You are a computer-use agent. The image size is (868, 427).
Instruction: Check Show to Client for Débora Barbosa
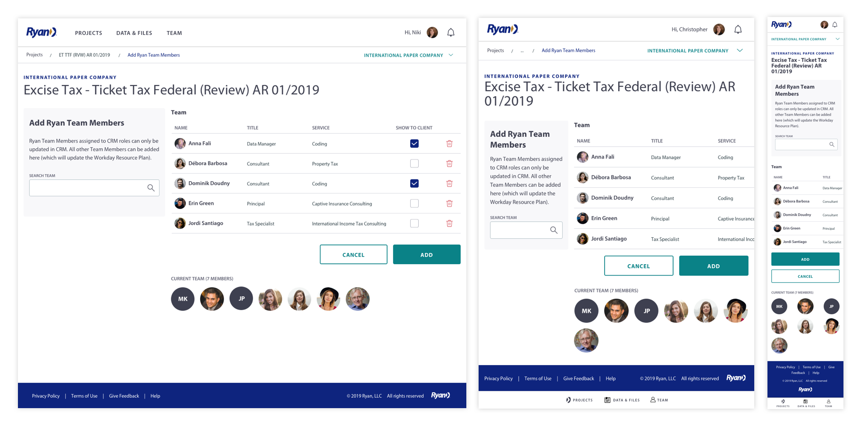point(414,164)
